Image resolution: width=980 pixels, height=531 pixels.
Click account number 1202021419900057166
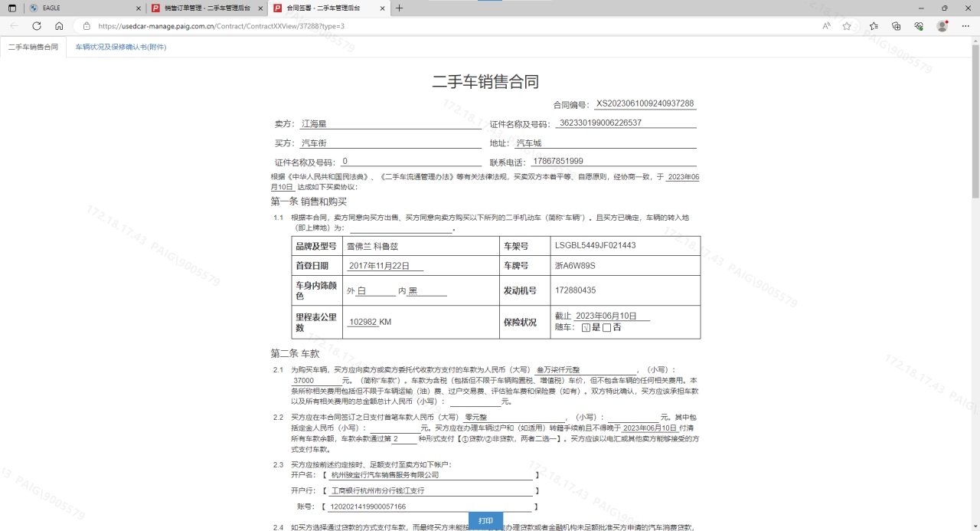click(x=367, y=506)
